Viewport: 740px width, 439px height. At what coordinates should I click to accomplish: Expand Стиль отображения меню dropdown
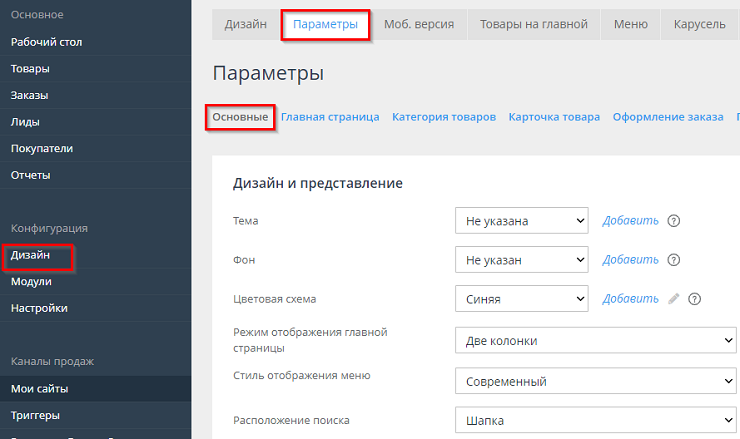click(x=596, y=381)
